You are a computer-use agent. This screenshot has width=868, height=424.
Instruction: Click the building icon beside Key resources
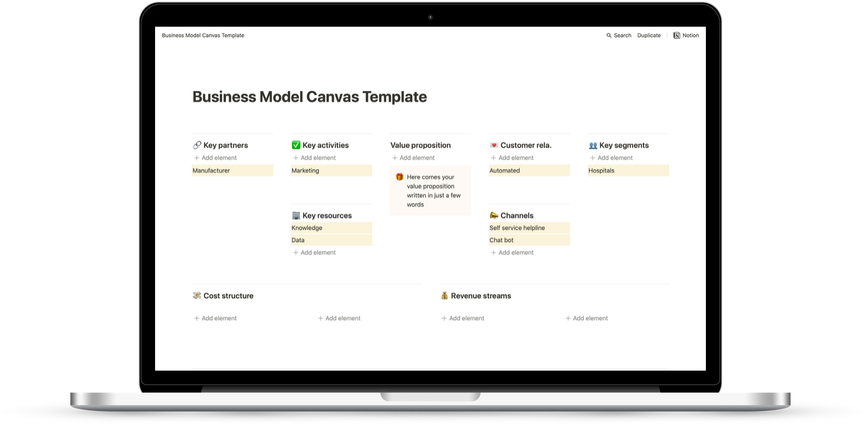[296, 216]
